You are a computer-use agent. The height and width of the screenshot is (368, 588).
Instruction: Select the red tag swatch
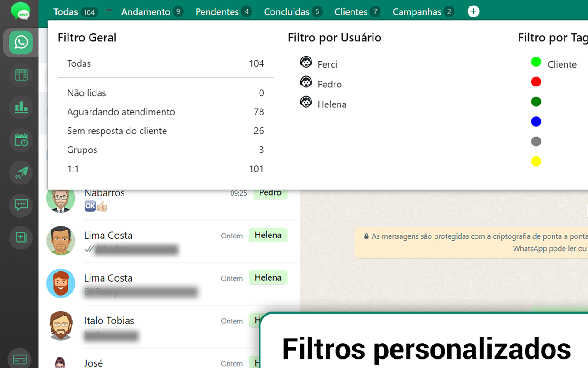point(536,82)
